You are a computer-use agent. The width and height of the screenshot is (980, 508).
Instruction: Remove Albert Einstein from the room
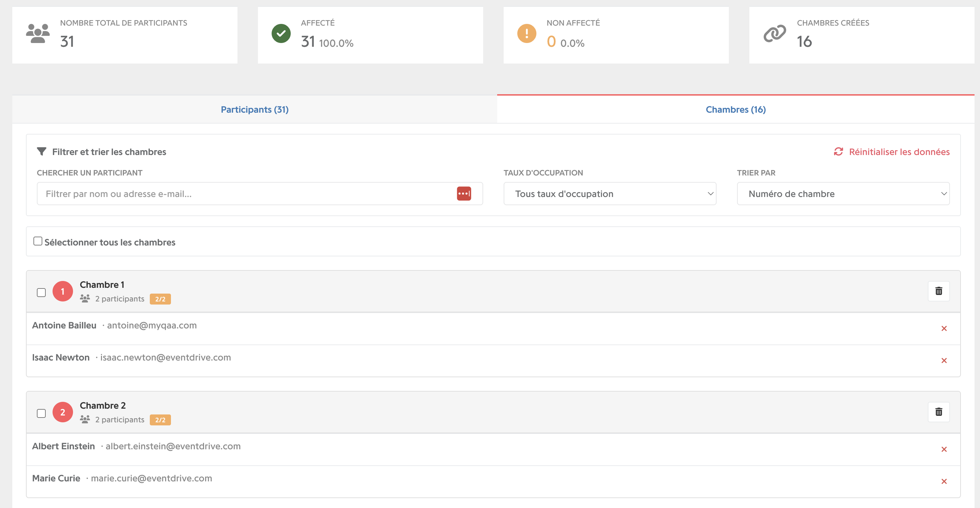click(x=944, y=449)
